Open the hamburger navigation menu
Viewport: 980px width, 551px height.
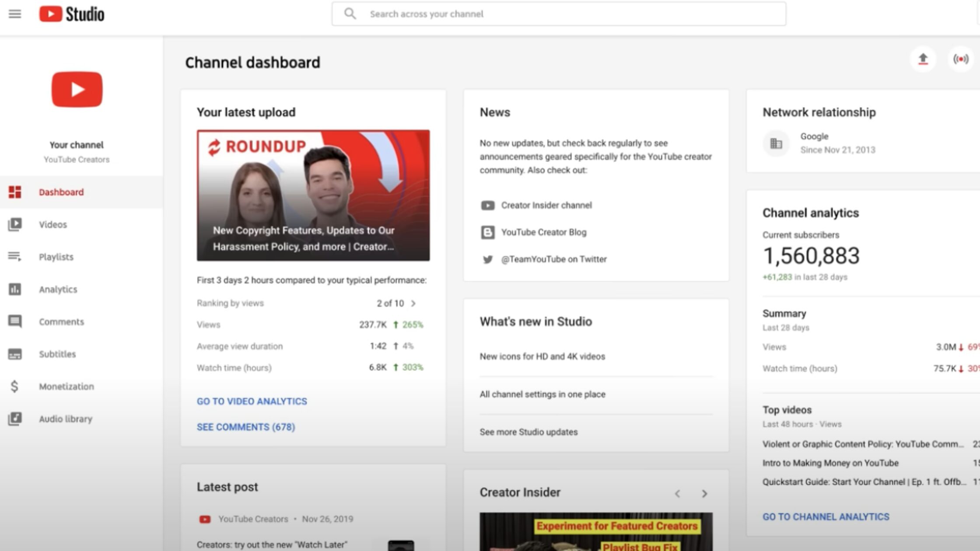point(15,14)
